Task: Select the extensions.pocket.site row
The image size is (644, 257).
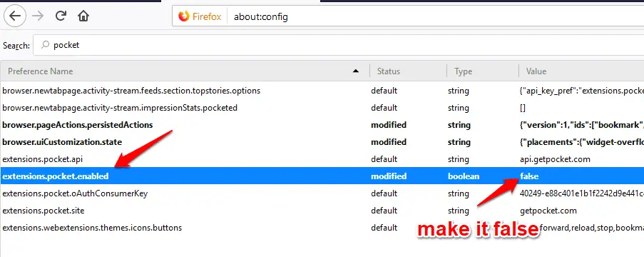Action: (x=322, y=211)
